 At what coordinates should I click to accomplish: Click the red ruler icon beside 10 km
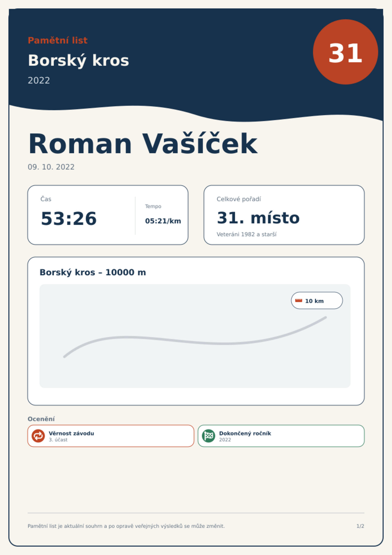299,300
